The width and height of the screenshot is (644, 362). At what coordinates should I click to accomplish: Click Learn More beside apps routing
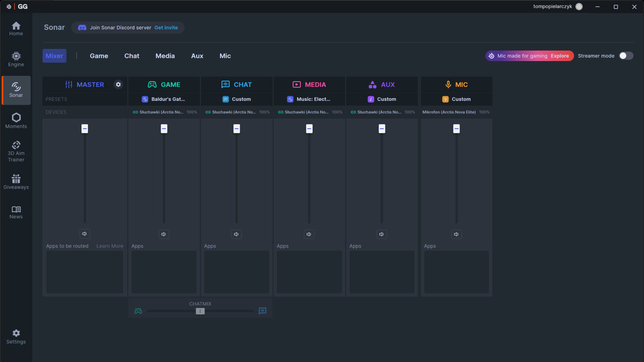pyautogui.click(x=110, y=246)
